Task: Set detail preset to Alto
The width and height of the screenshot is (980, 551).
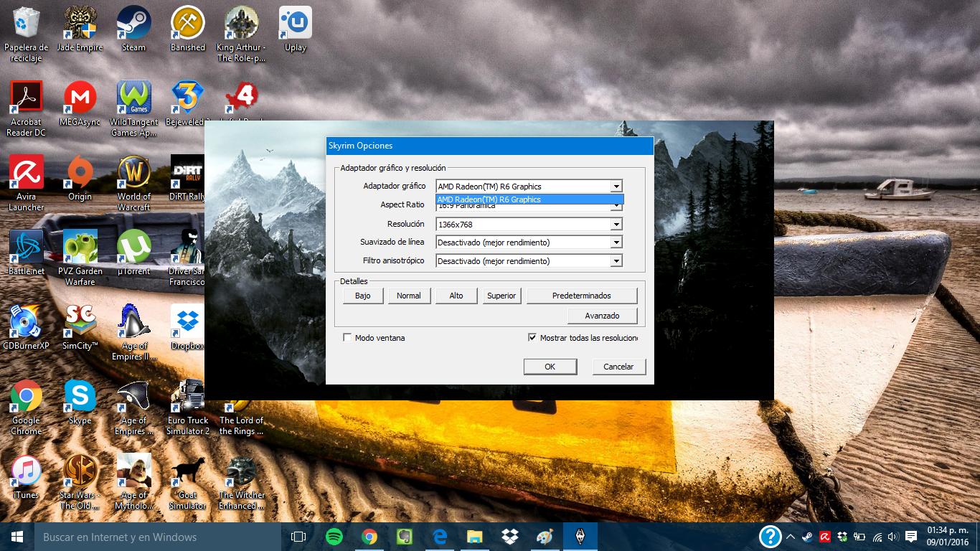Action: tap(456, 296)
